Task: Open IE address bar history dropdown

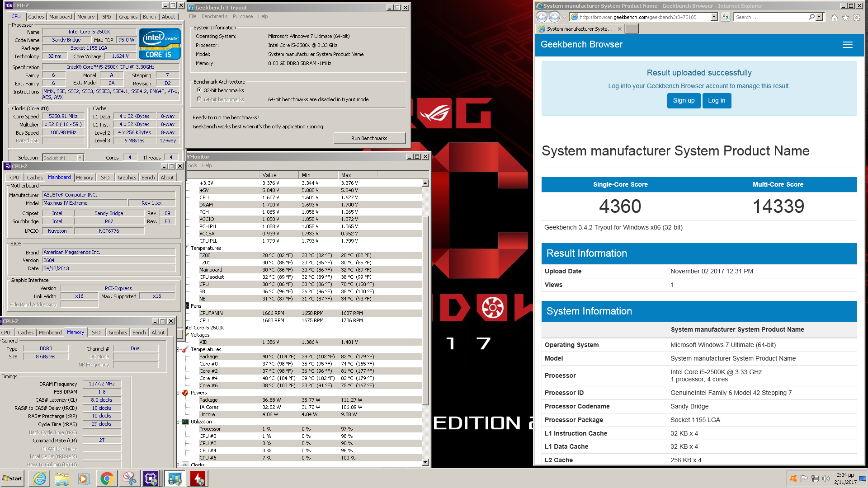Action: coord(714,17)
